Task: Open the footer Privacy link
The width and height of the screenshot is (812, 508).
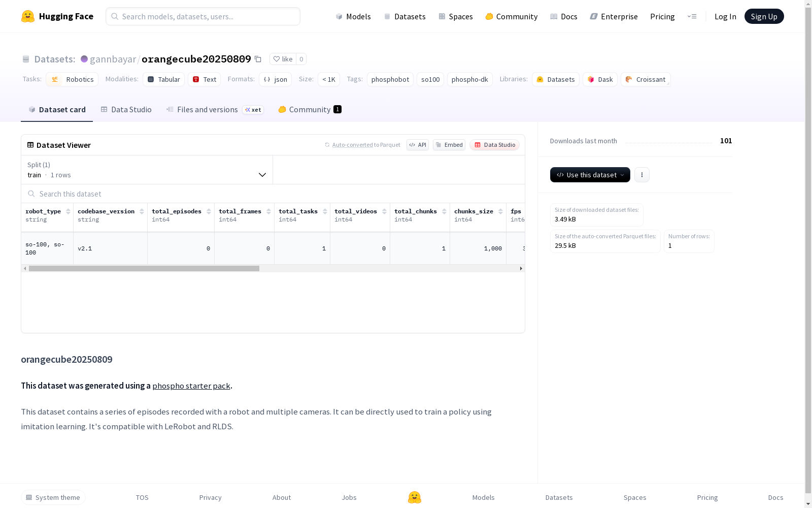Action: click(211, 497)
